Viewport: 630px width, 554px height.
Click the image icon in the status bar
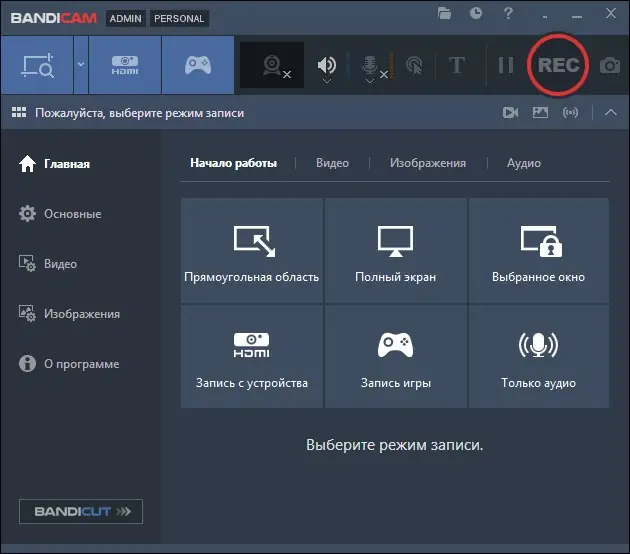pos(540,112)
